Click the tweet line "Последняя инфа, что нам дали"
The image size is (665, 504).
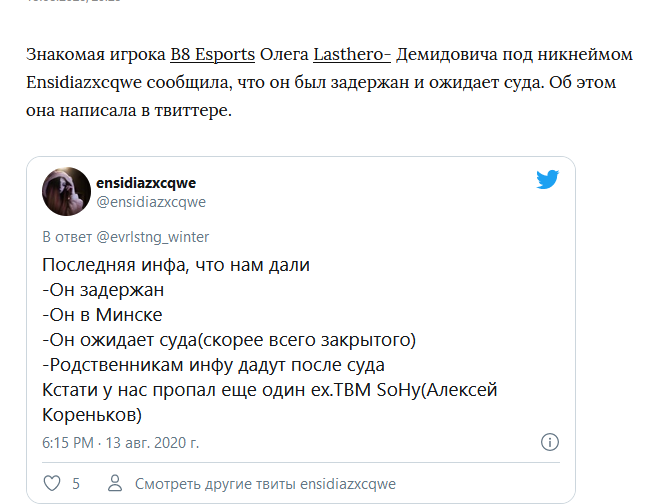(177, 266)
